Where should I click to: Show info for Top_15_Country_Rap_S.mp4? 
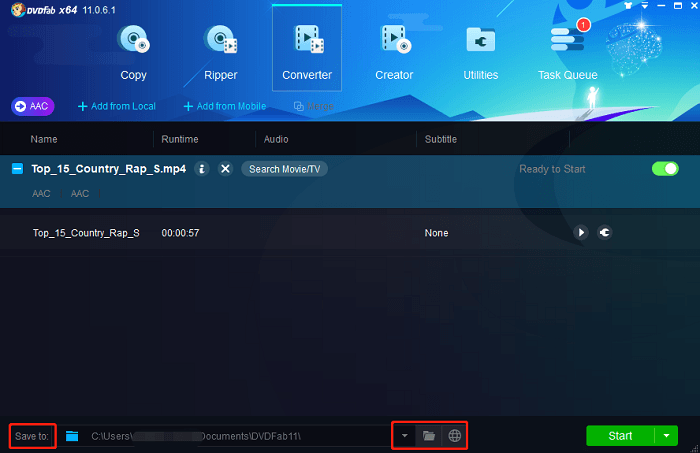(x=202, y=169)
